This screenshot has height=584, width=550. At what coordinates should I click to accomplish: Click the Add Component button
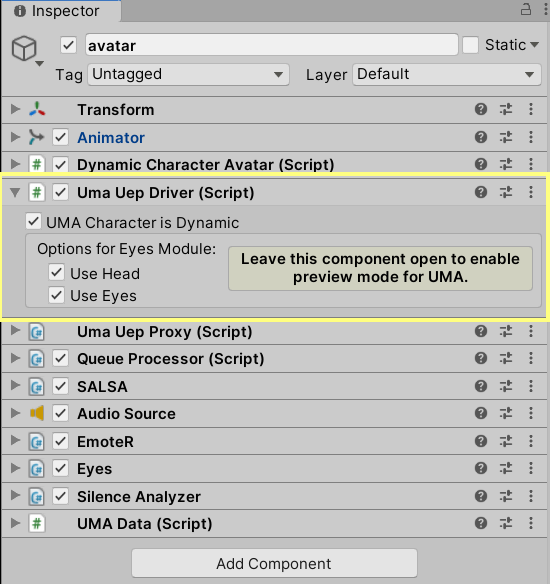coord(274,563)
